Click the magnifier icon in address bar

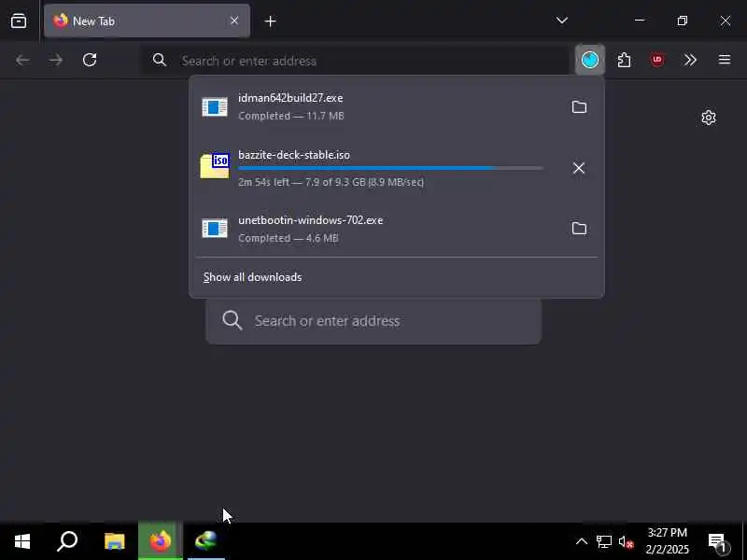159,60
